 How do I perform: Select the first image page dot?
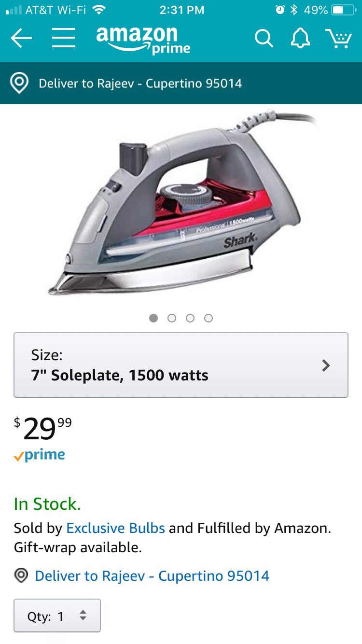(x=153, y=318)
